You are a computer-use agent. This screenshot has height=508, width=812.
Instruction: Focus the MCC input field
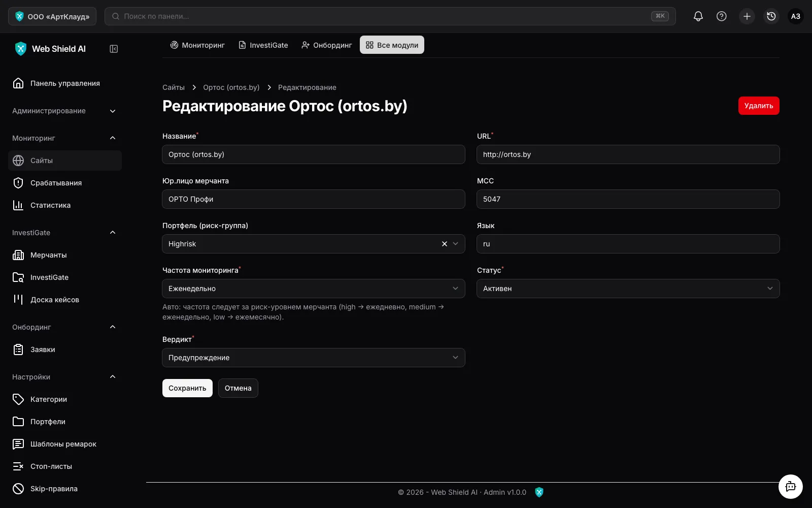[628, 199]
